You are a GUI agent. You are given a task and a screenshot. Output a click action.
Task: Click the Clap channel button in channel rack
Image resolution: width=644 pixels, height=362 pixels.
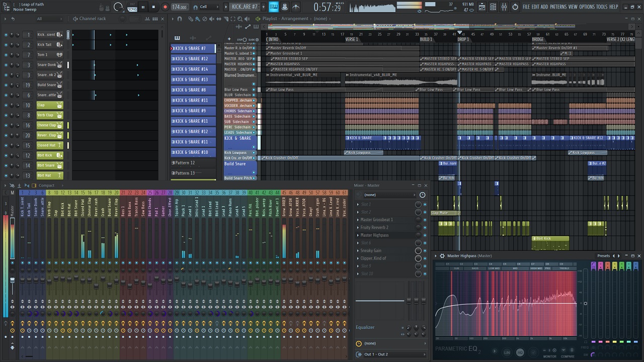tap(46, 105)
